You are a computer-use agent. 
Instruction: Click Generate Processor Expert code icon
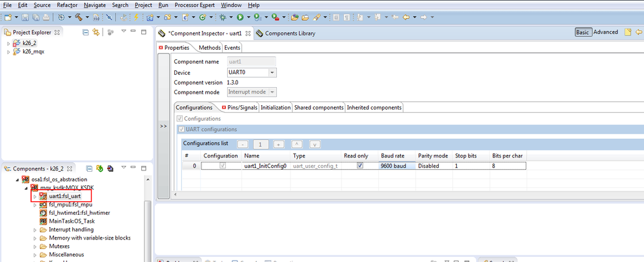99,168
